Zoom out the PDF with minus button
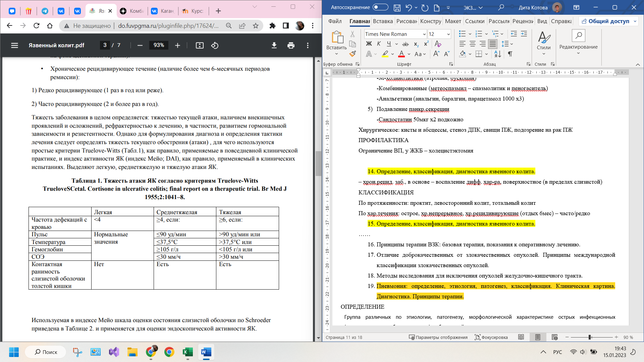The width and height of the screenshot is (644, 362). [140, 45]
